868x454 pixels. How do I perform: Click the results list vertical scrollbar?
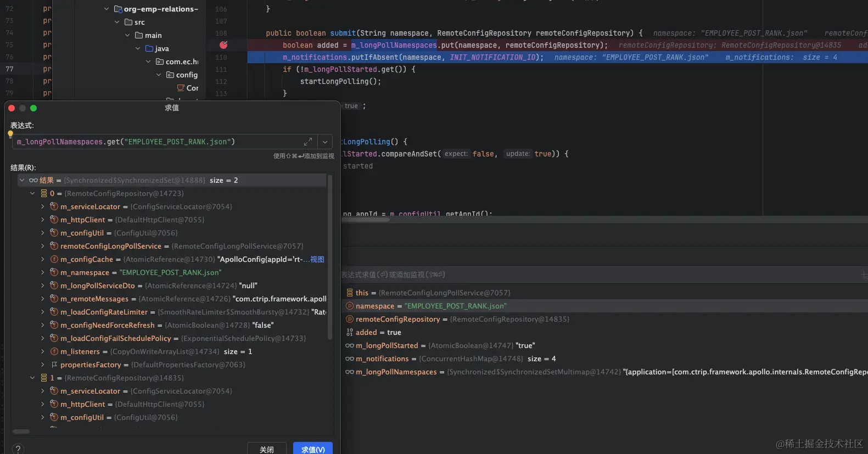point(330,257)
